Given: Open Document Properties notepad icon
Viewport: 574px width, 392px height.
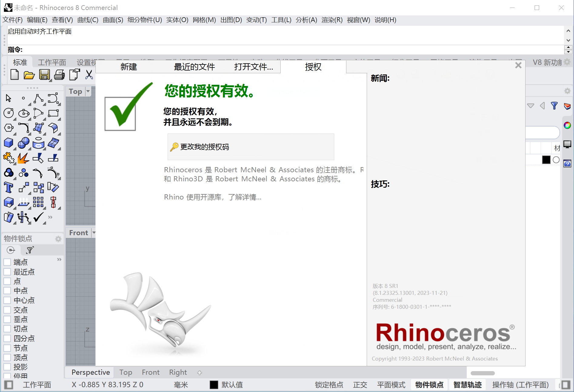Looking at the screenshot, I should pos(75,74).
